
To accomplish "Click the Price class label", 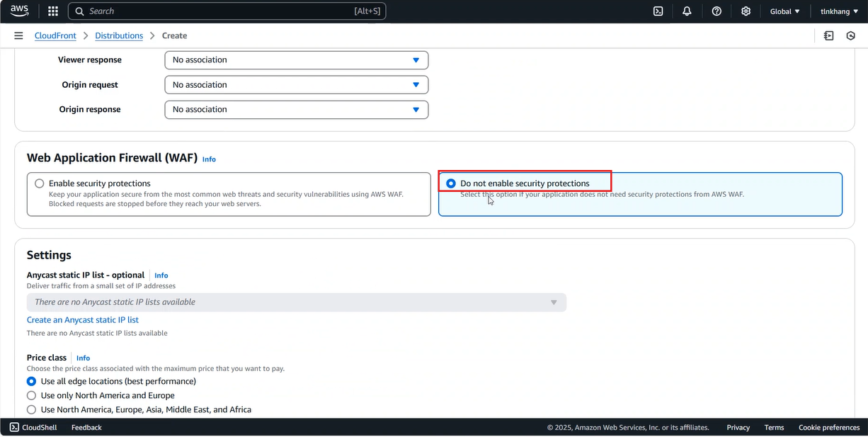I will (47, 358).
